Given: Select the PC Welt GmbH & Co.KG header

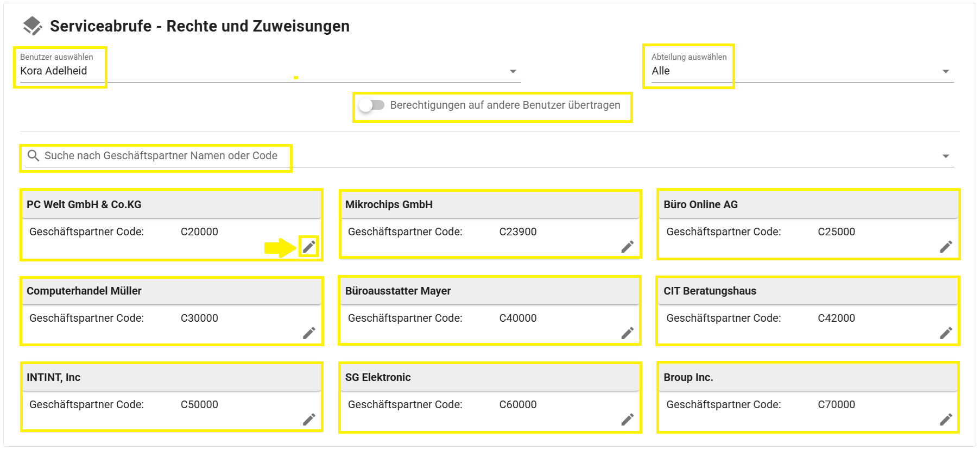Looking at the screenshot, I should pyautogui.click(x=84, y=204).
